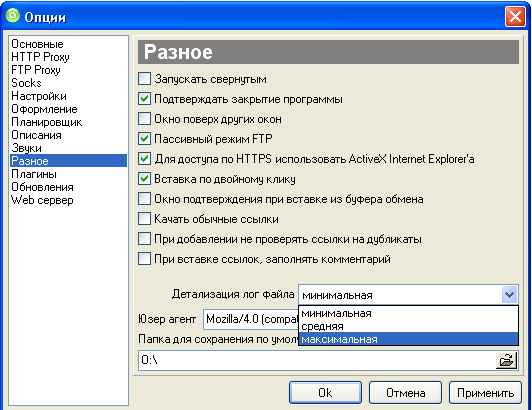The height and width of the screenshot is (410, 532).
Task: Go to HTTP Proxy settings
Action: pyautogui.click(x=40, y=57)
